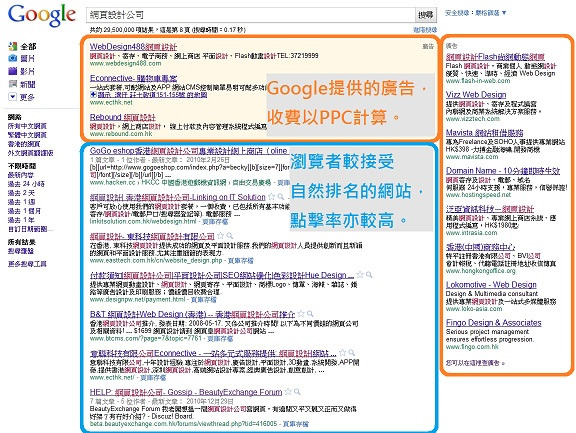Open 東科技網頁設計有限公司 result title
This screenshot has width=576, height=433.
point(152,236)
